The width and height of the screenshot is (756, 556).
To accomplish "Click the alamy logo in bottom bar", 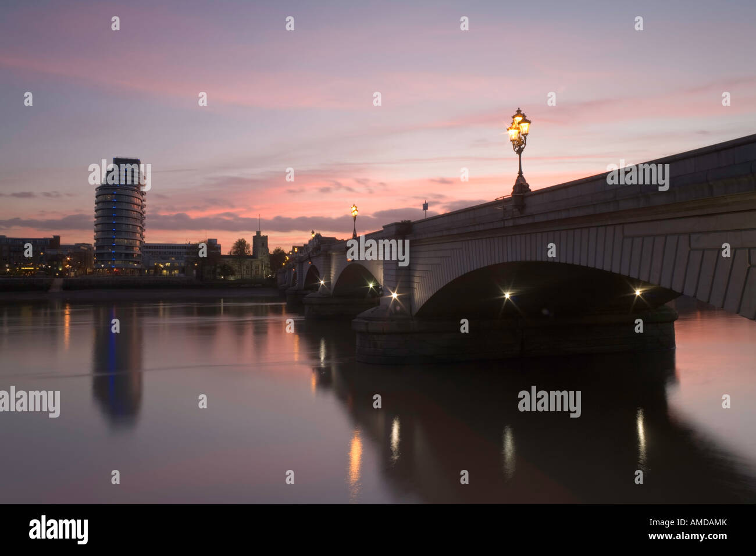I will click(x=59, y=530).
